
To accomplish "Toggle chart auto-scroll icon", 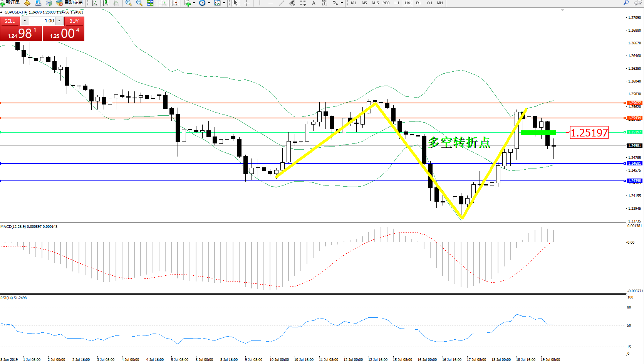I will 164,3.
